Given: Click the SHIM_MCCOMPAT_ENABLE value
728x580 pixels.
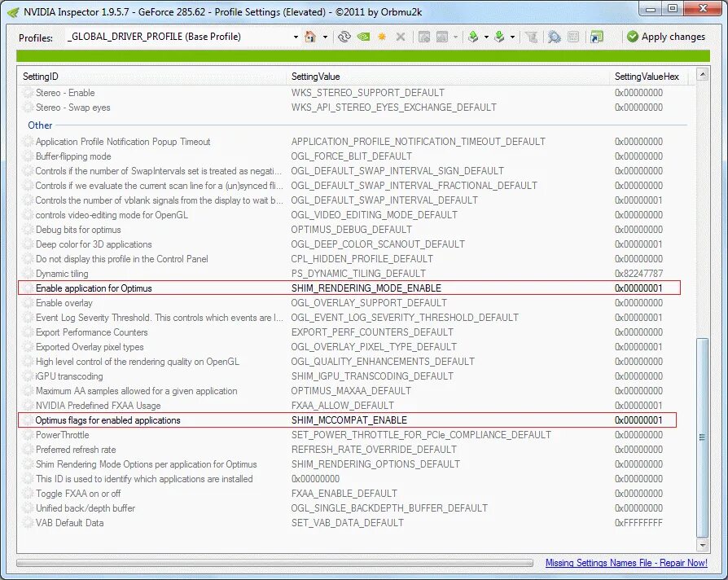Looking at the screenshot, I should 349,420.
